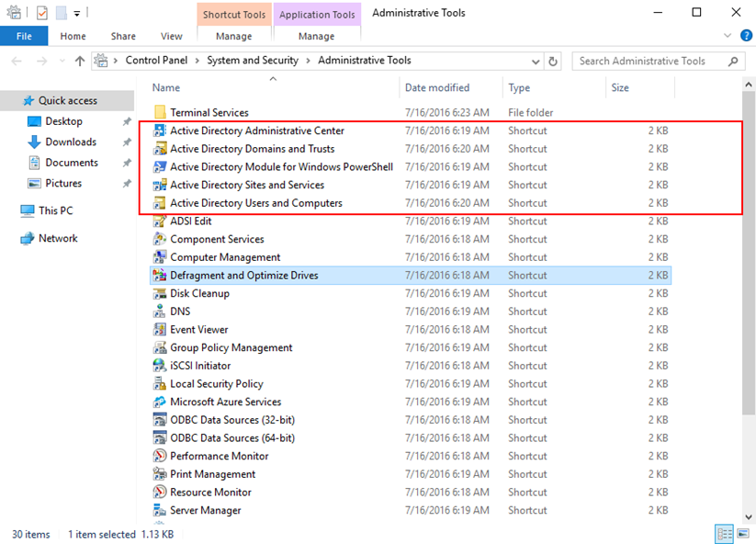Click the Properties icon in Quick Access Toolbar
756x544 pixels.
coord(42,13)
